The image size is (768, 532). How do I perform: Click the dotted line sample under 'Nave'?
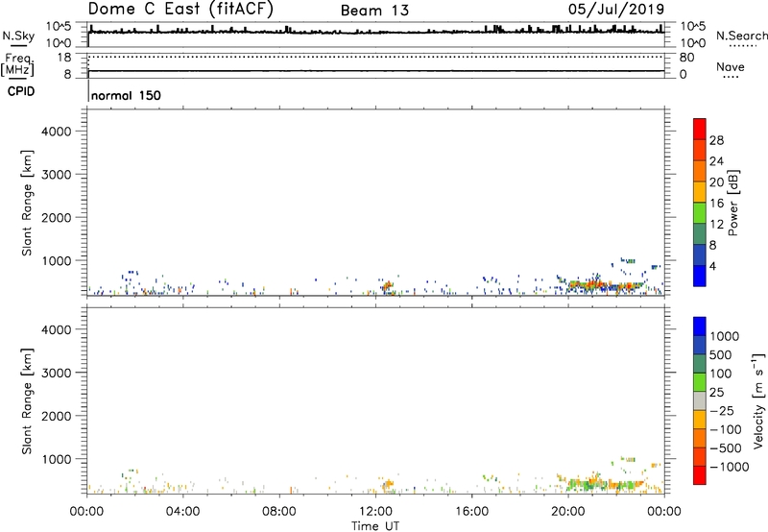[x=731, y=78]
